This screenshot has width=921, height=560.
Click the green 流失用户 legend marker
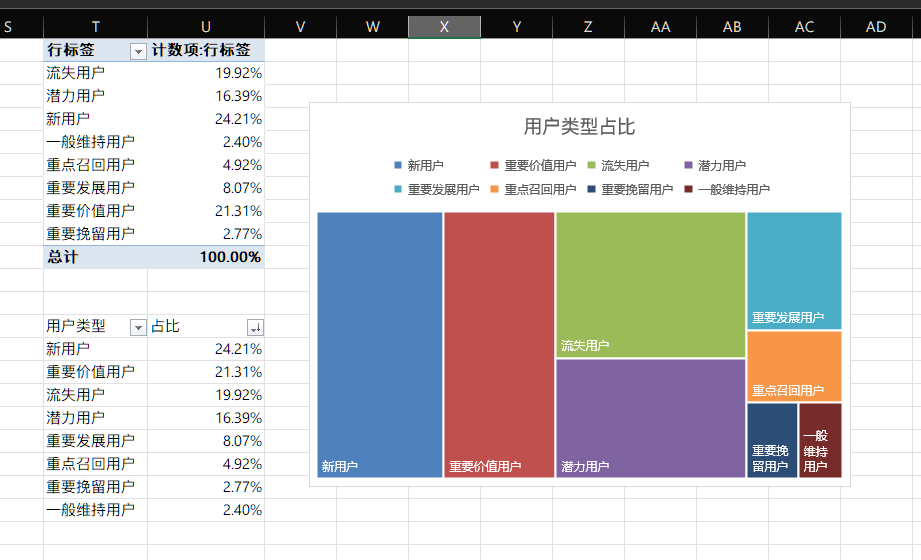(x=591, y=166)
